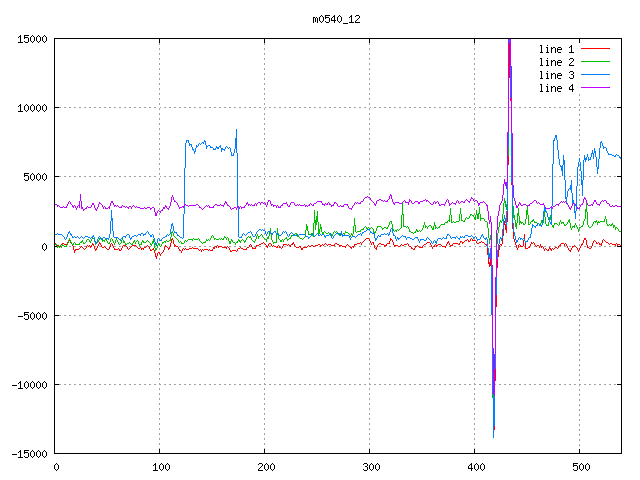This screenshot has height=480, width=640.
Task: Select the 'line 4' legend label
Action: click(x=557, y=88)
